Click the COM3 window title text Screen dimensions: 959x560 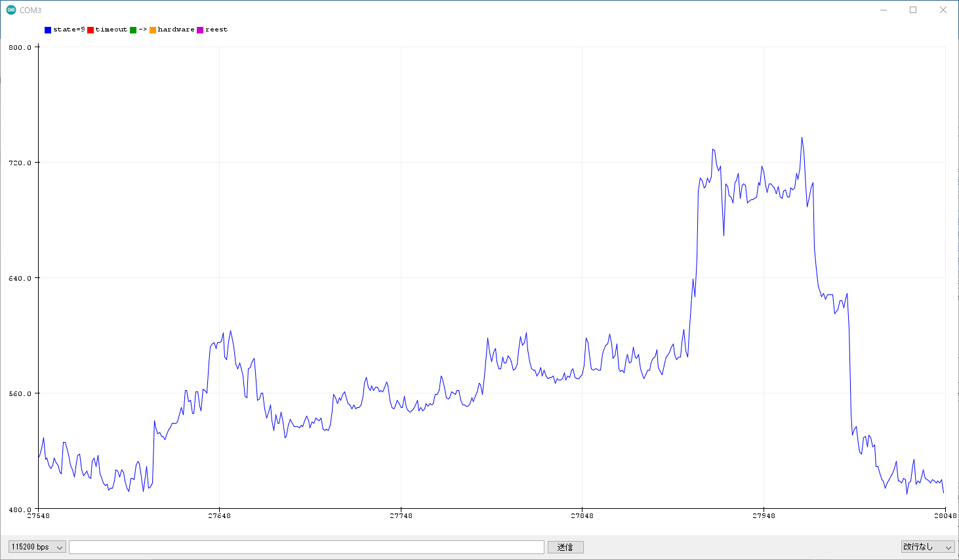(x=30, y=10)
